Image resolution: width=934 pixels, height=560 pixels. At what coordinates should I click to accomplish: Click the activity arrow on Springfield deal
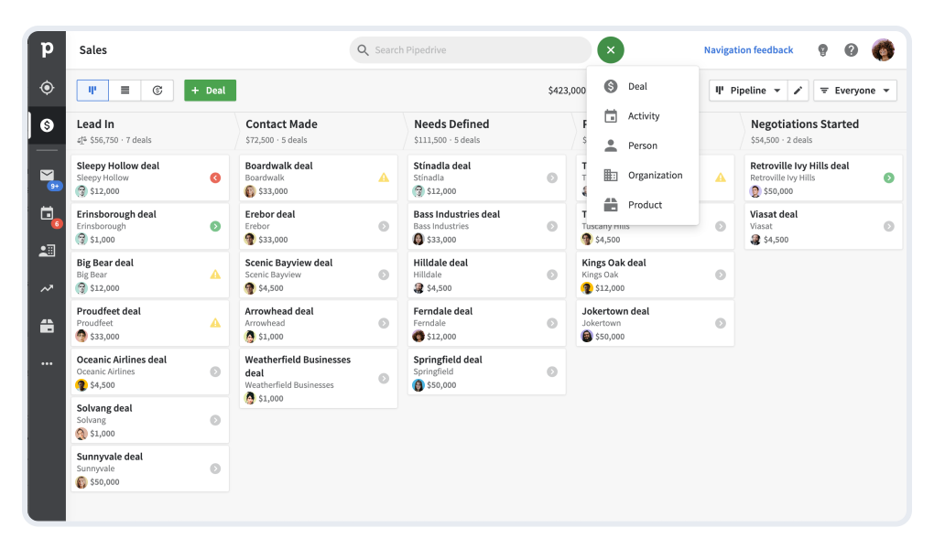(552, 372)
